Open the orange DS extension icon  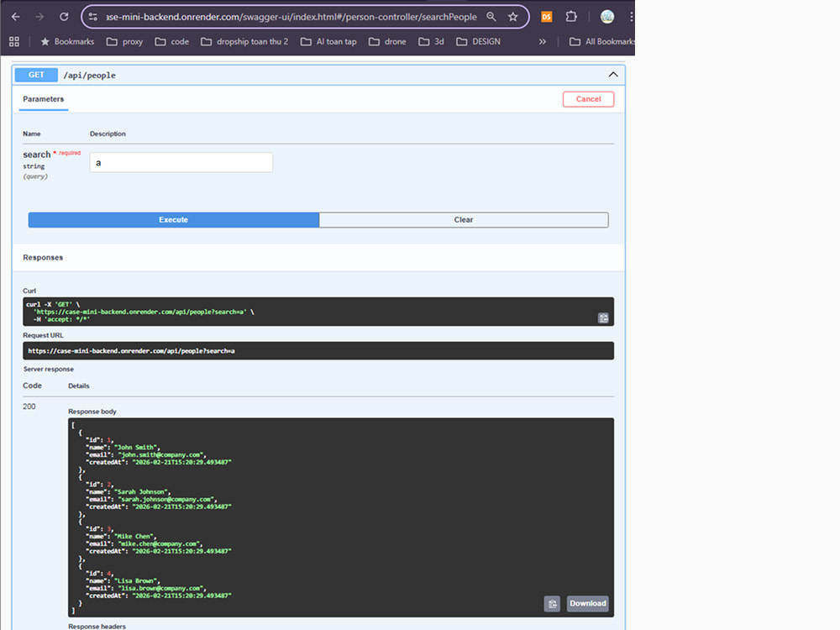pyautogui.click(x=547, y=17)
